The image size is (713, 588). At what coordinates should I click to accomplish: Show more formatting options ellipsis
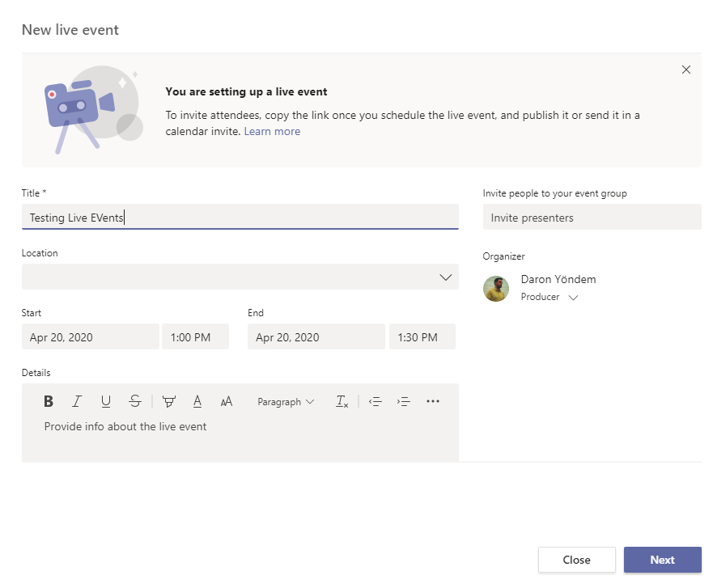point(433,401)
